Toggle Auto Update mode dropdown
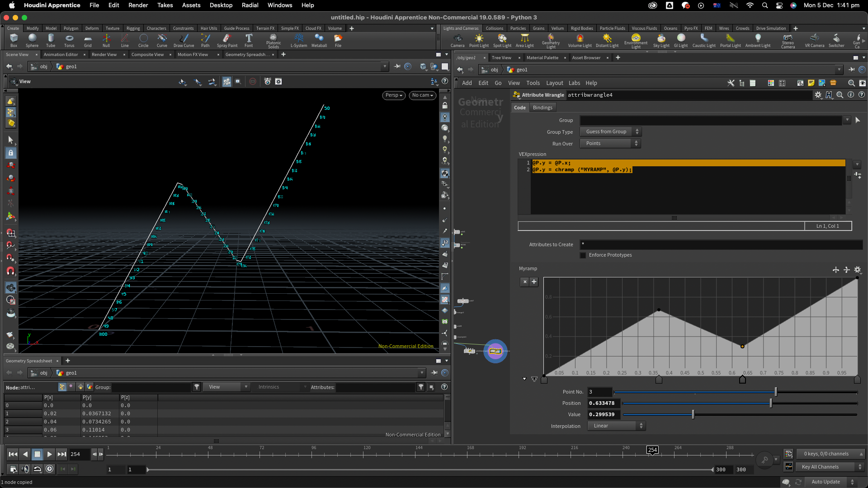Image resolution: width=868 pixels, height=488 pixels. pyautogui.click(x=831, y=482)
